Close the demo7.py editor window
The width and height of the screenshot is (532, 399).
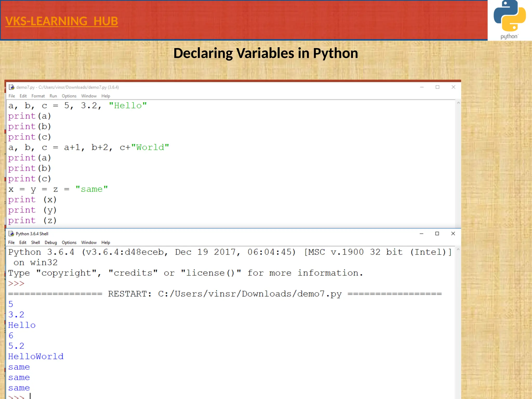click(x=453, y=87)
